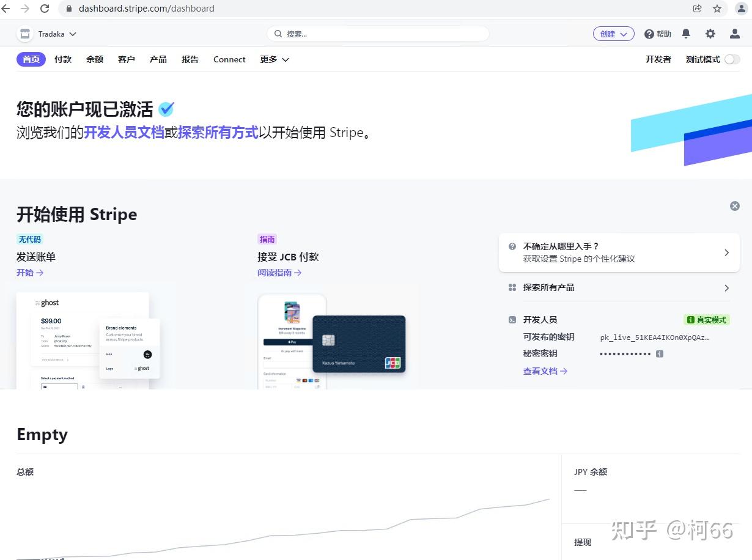Share this page via the share icon
Screen dimensions: 752x560
697,9
